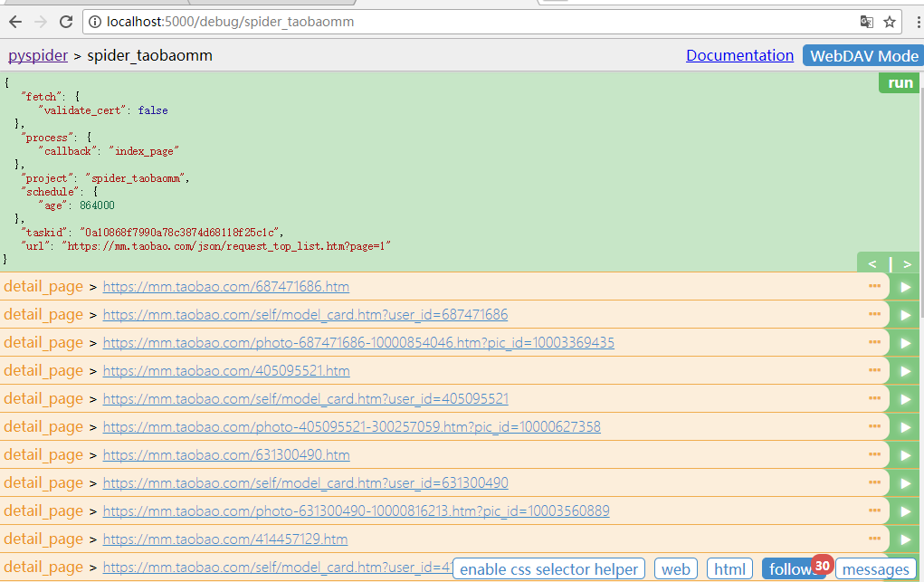Image resolution: width=924 pixels, height=582 pixels.
Task: Open link photo-631300490-10000816213.htm
Action: (356, 511)
